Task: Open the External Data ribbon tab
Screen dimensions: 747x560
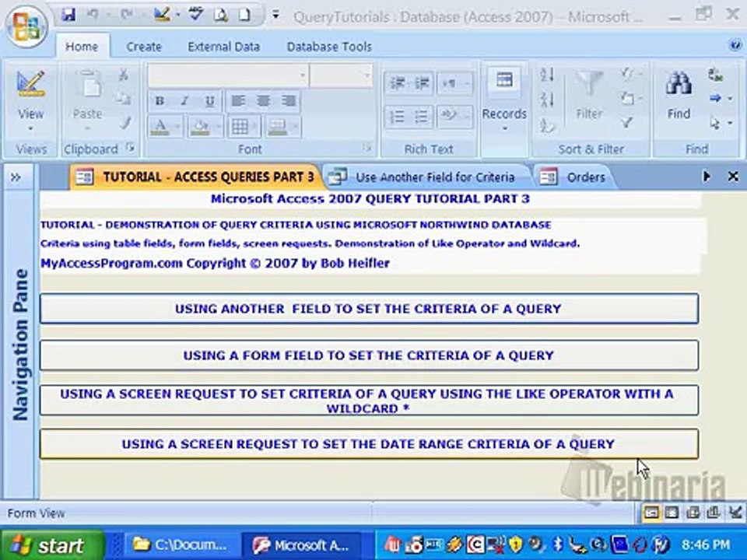Action: click(224, 47)
